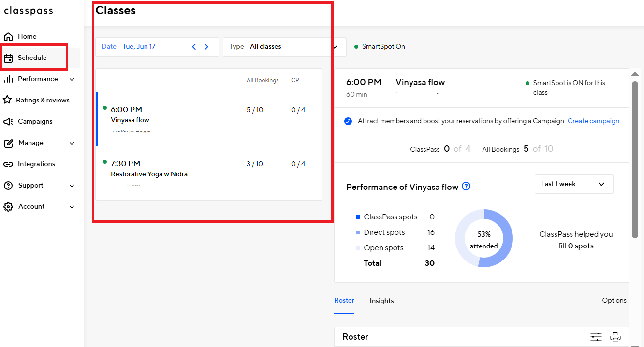The image size is (644, 347).
Task: Click the Home house icon in sidebar
Action: click(8, 37)
